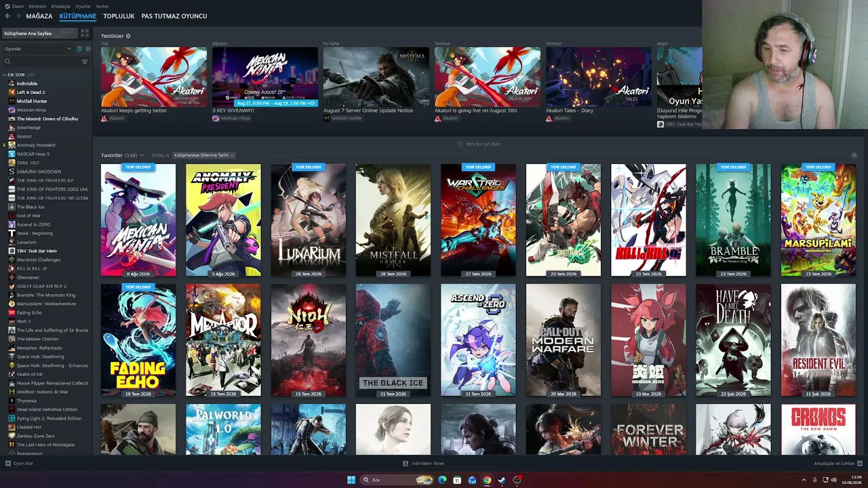Collapse the EN SON section

coord(5,75)
